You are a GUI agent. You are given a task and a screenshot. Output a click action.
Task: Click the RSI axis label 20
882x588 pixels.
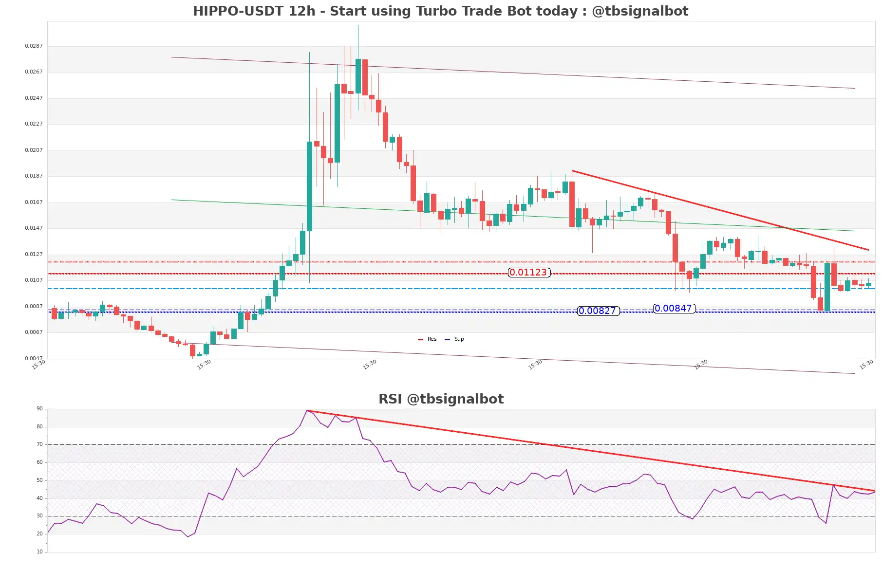point(39,534)
